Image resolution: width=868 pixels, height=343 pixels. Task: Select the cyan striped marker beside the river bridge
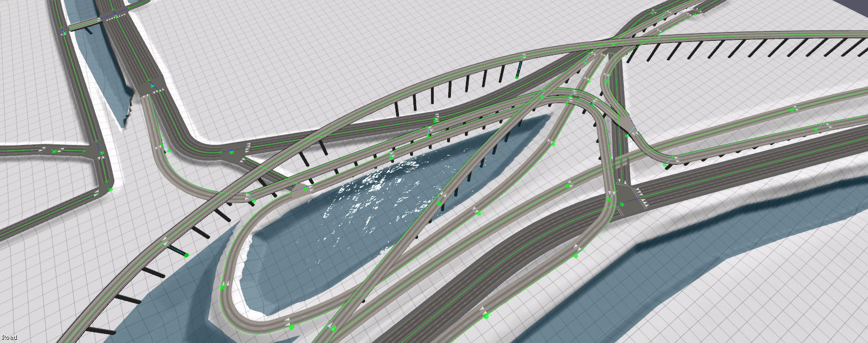[177, 250]
